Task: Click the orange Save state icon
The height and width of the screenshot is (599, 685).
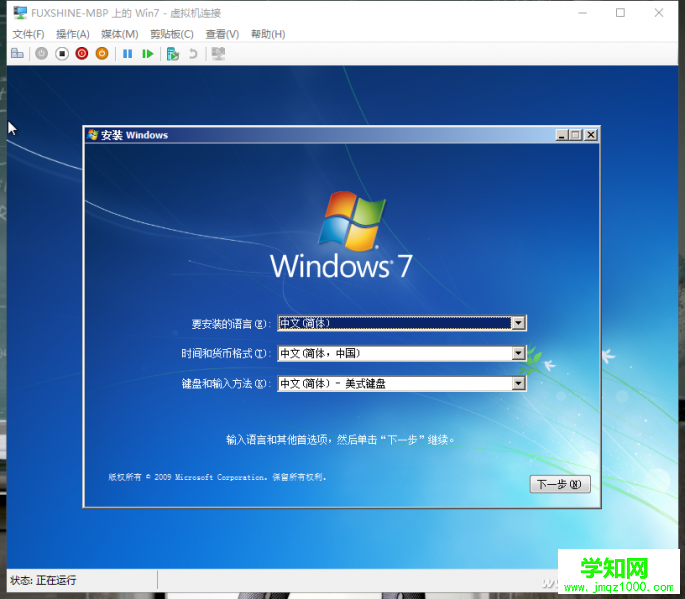Action: tap(102, 53)
